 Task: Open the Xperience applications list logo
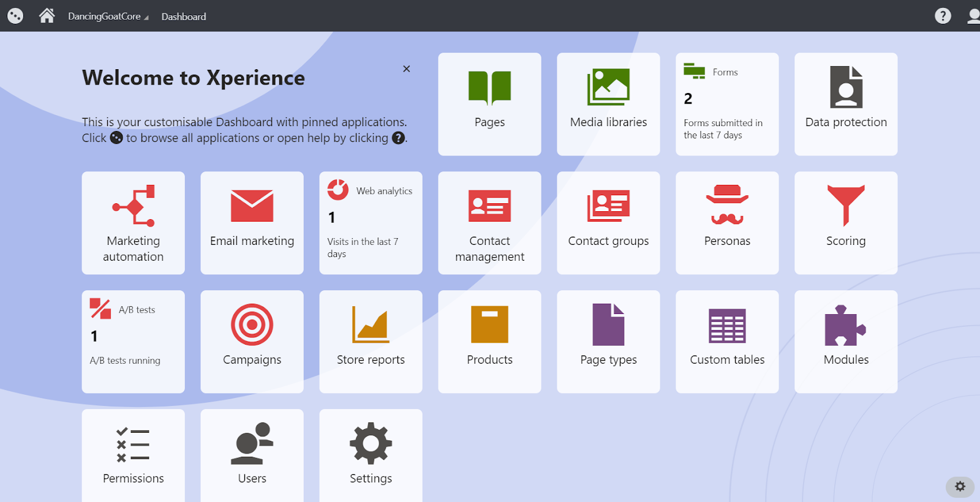[x=15, y=16]
